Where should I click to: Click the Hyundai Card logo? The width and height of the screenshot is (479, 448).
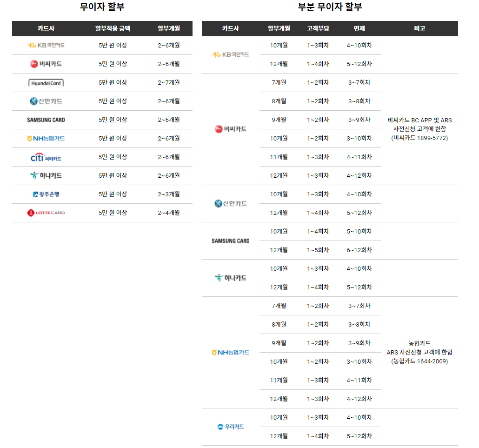46,83
